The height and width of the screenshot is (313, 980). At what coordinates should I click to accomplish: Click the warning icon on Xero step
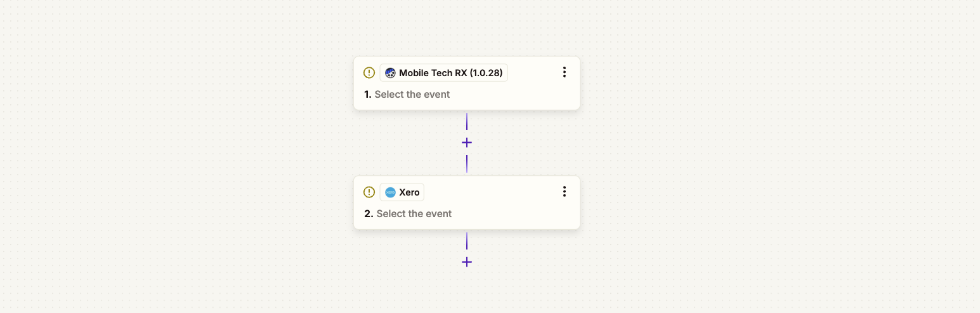369,192
